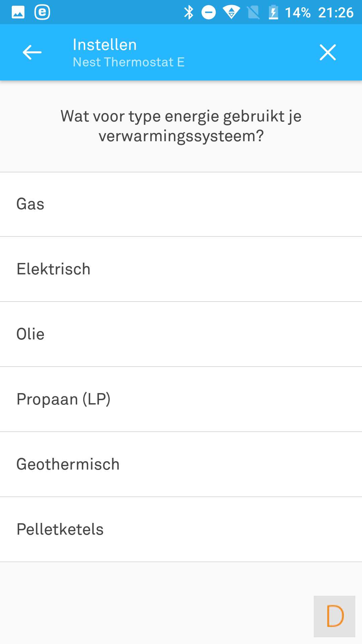Tap the Nest Thermostat E subtitle
This screenshot has height=644, width=362.
[x=129, y=62]
